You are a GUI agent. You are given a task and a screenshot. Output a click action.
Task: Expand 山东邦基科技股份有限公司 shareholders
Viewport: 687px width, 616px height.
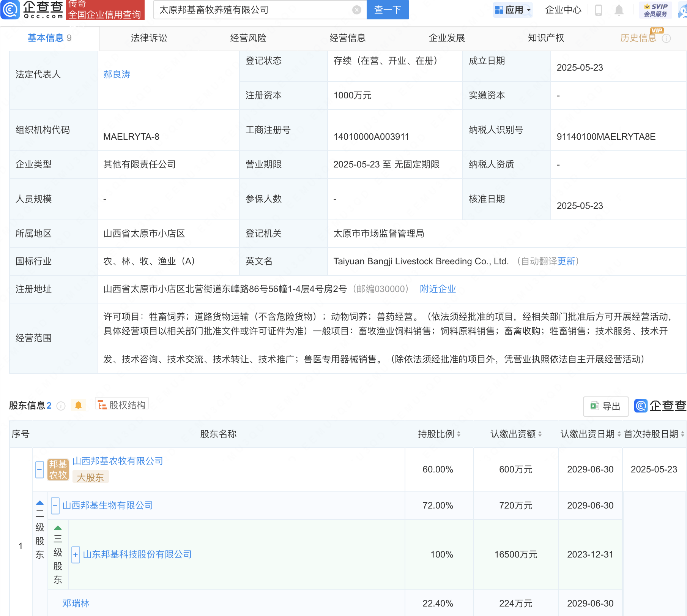pyautogui.click(x=76, y=554)
